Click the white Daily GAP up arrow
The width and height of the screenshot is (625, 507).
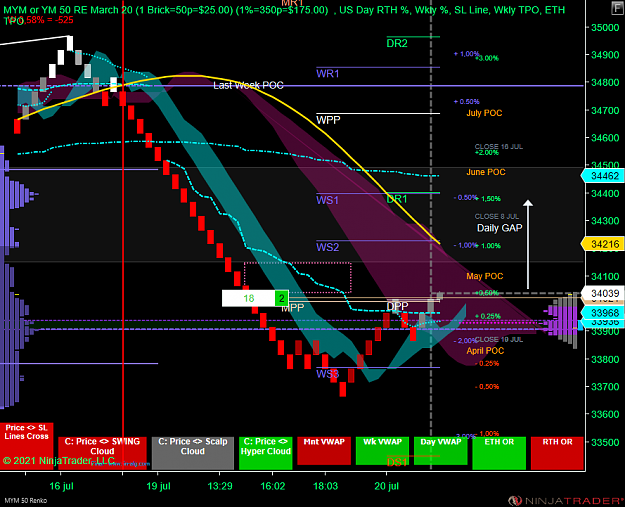[528, 244]
